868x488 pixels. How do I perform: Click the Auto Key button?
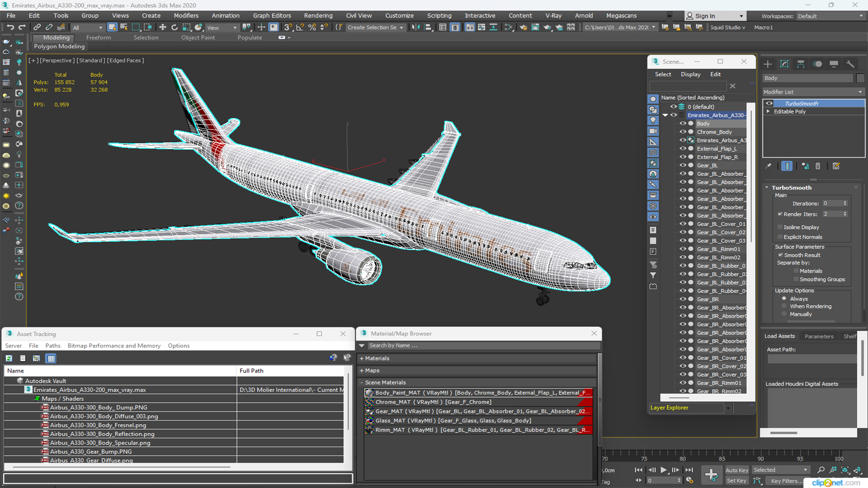point(736,470)
